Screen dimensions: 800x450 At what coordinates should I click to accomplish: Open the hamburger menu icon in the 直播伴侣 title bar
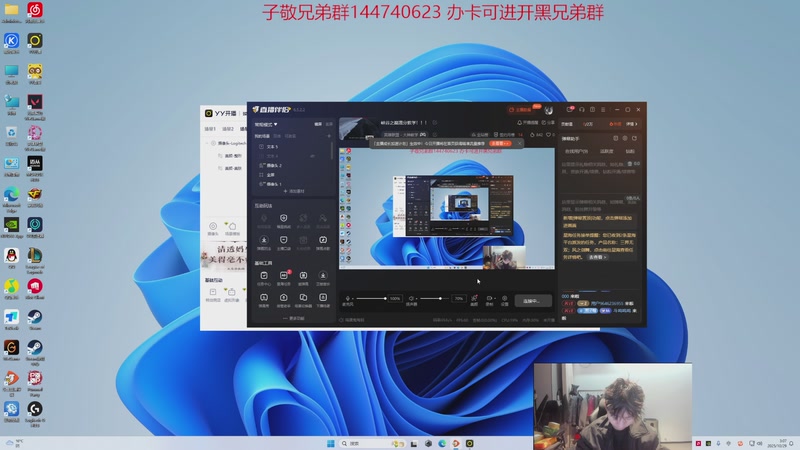tap(603, 110)
